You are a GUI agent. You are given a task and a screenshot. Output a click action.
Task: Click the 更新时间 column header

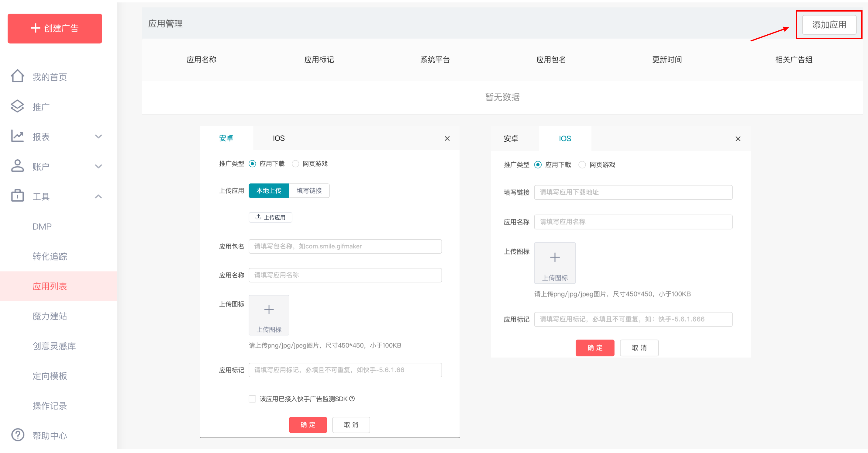click(x=667, y=60)
